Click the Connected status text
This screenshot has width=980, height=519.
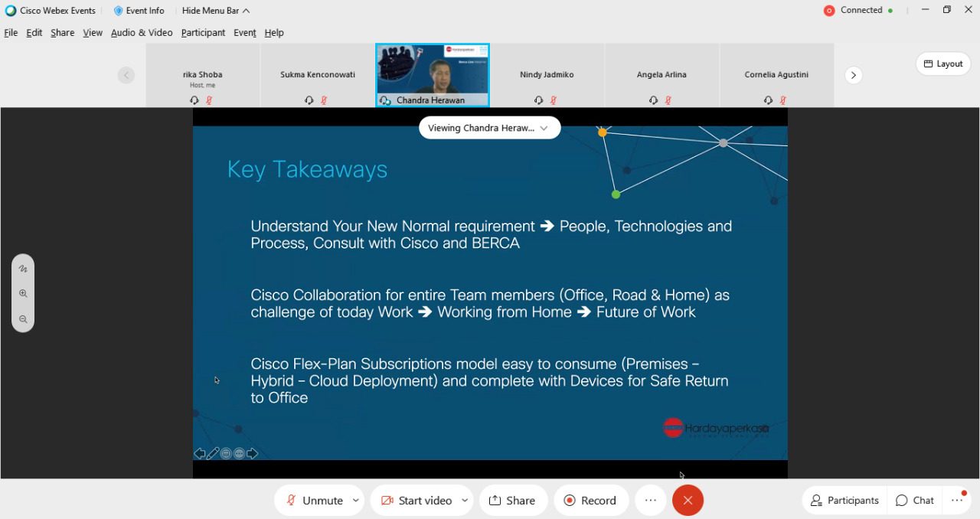pyautogui.click(x=861, y=11)
